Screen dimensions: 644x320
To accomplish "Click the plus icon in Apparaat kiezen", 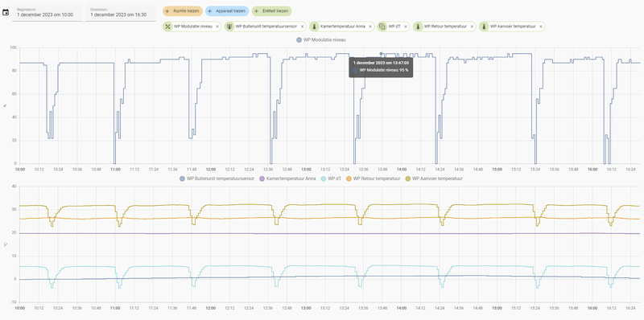I will 210,11.
